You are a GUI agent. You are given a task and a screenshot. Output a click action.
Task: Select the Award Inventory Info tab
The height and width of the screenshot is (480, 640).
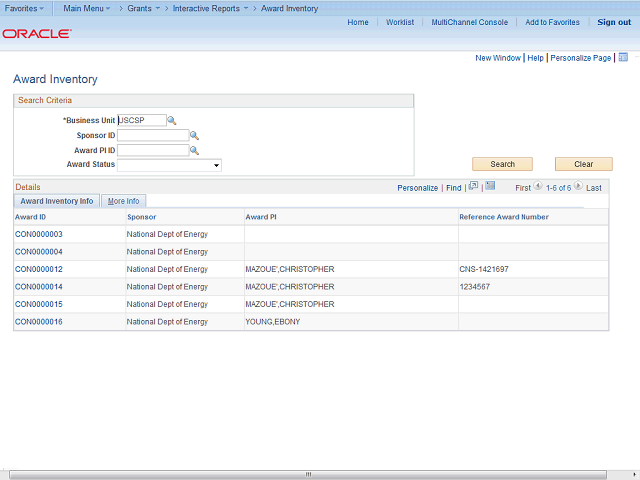point(57,201)
